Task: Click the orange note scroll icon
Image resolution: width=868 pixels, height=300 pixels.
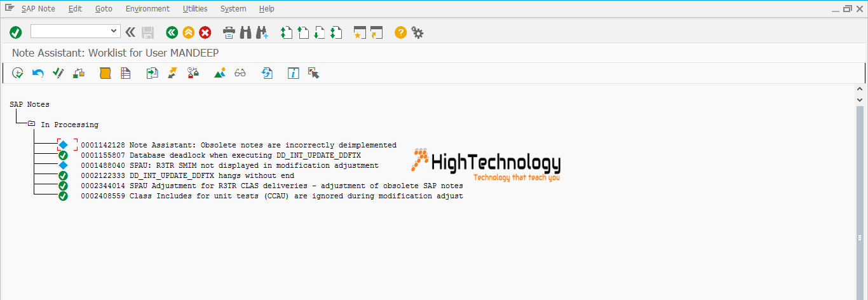Action: 105,73
